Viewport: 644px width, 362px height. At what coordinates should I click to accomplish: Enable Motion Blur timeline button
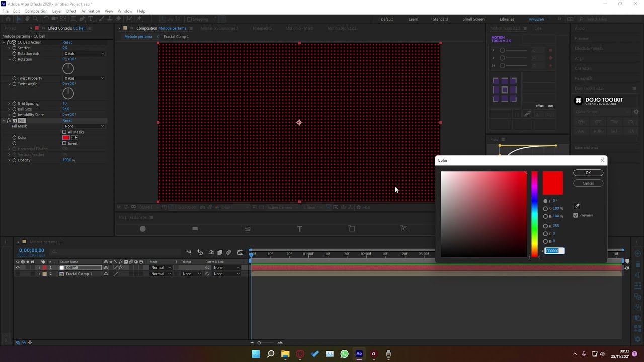point(229,252)
